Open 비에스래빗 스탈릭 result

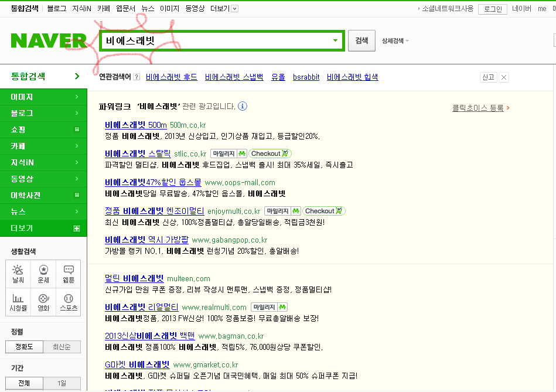(x=138, y=154)
